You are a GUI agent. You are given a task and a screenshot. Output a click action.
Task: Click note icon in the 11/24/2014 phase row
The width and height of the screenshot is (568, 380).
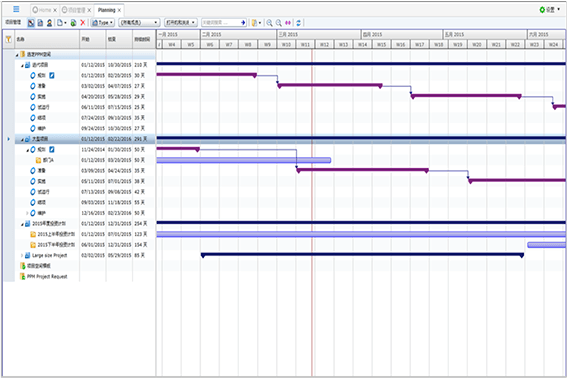(x=52, y=149)
